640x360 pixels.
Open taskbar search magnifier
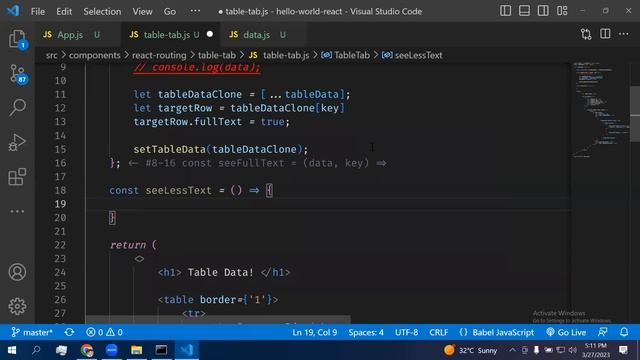[36, 350]
